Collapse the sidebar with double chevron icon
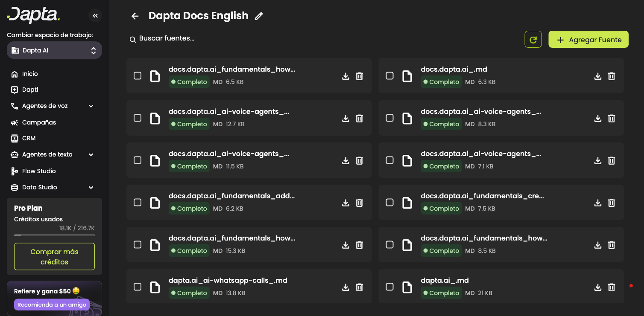 95,16
